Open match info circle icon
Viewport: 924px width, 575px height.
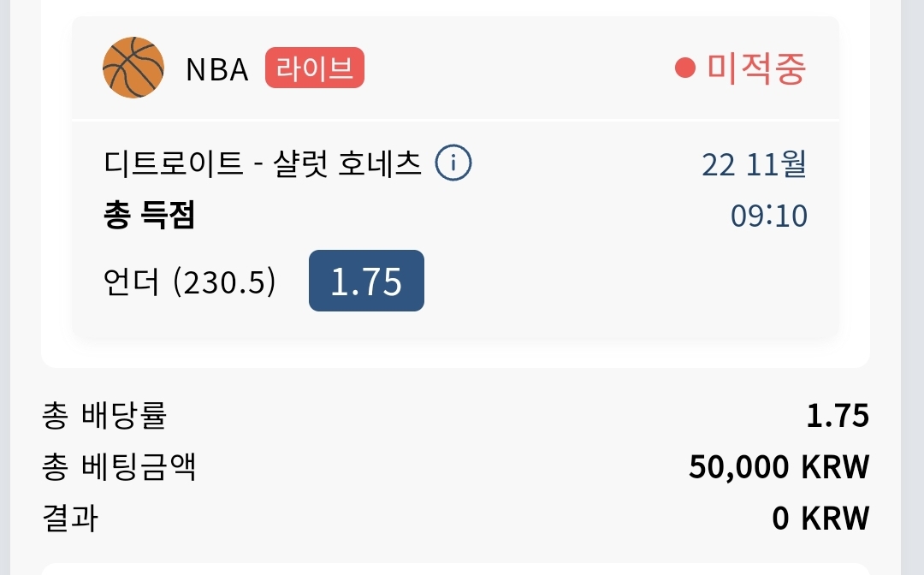pos(453,163)
